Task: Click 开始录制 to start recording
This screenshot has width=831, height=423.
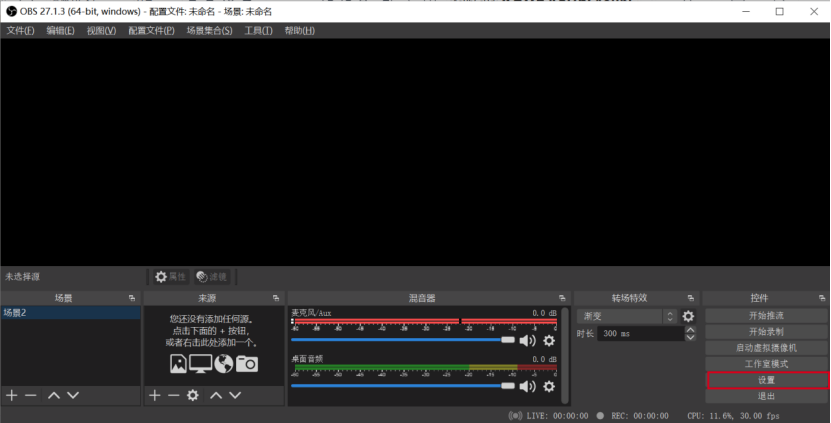Action: coord(766,331)
